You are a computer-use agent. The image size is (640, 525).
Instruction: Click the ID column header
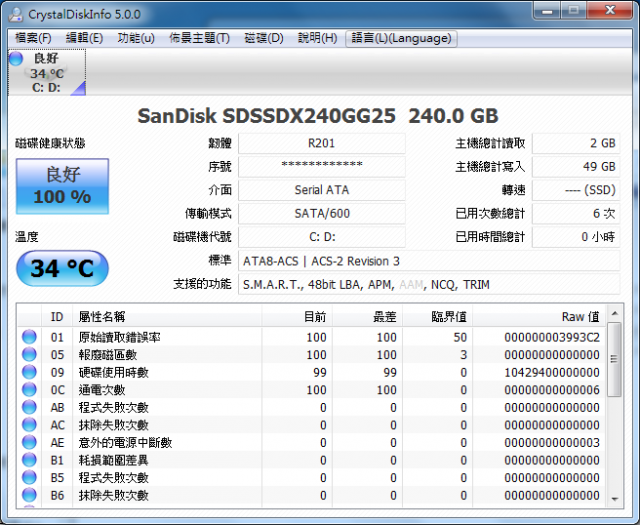(57, 317)
